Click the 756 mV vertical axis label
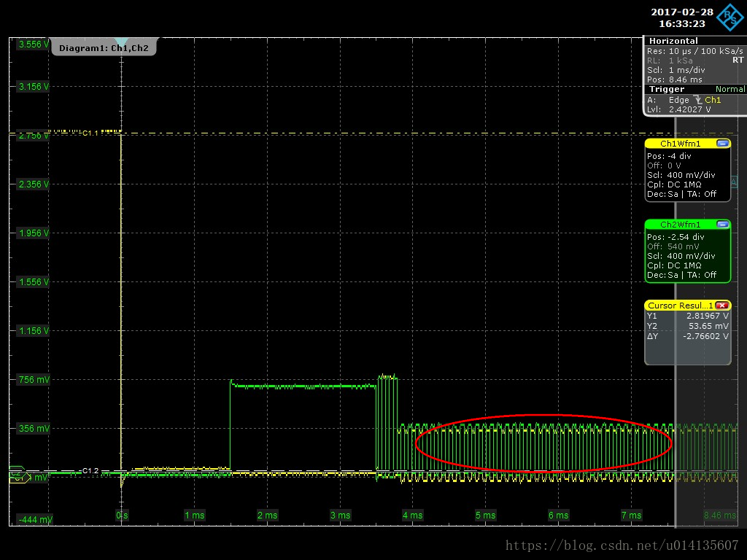The width and height of the screenshot is (747, 560). point(34,379)
